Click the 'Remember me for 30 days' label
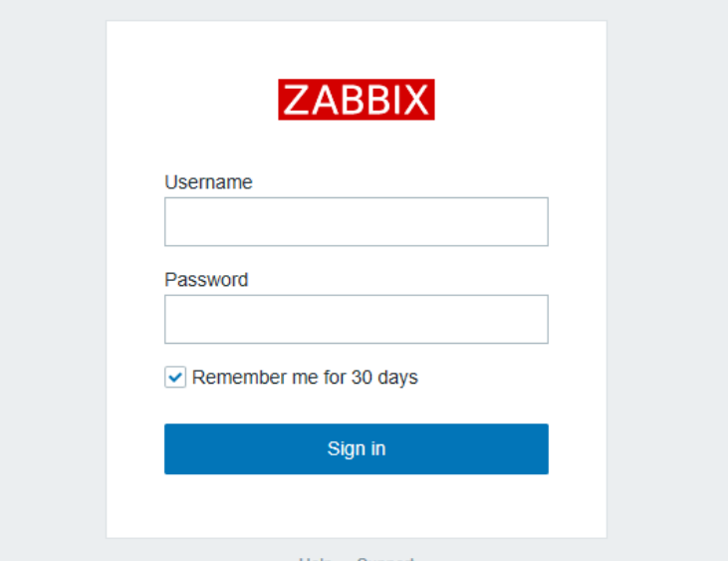 click(305, 377)
